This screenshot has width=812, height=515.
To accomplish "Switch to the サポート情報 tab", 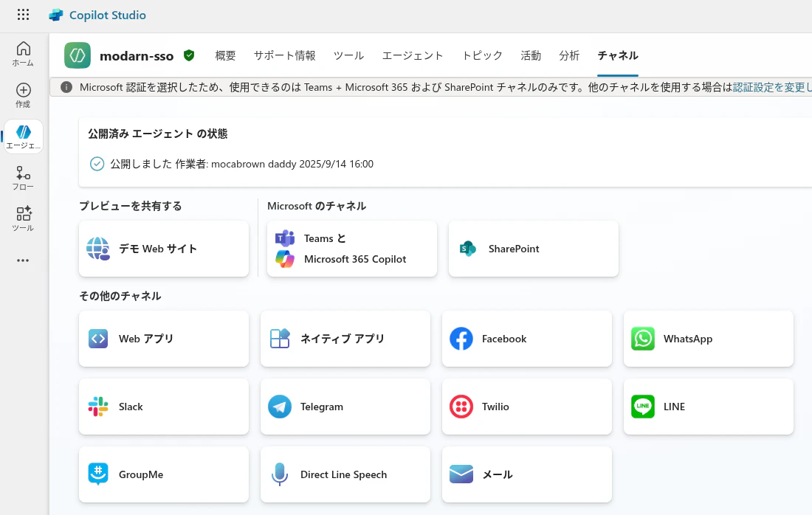I will [x=285, y=55].
